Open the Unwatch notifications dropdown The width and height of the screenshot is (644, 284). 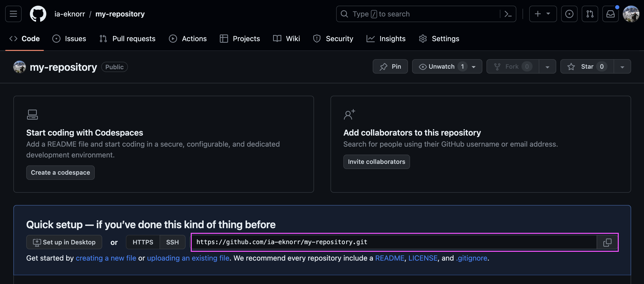coord(447,67)
